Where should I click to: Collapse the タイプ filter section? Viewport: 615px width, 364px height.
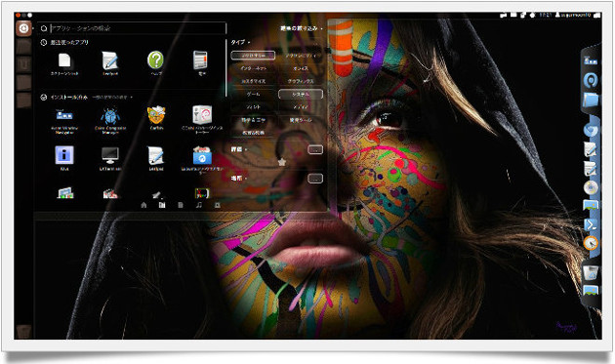pos(240,42)
